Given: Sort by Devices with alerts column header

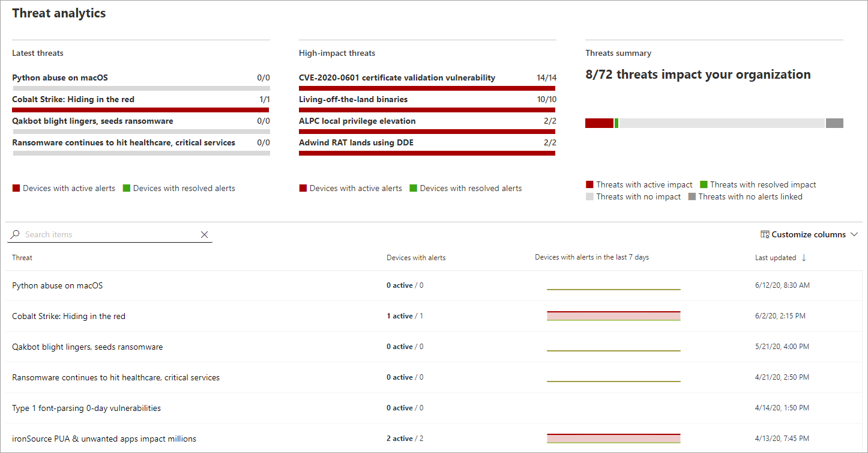Looking at the screenshot, I should (x=416, y=258).
